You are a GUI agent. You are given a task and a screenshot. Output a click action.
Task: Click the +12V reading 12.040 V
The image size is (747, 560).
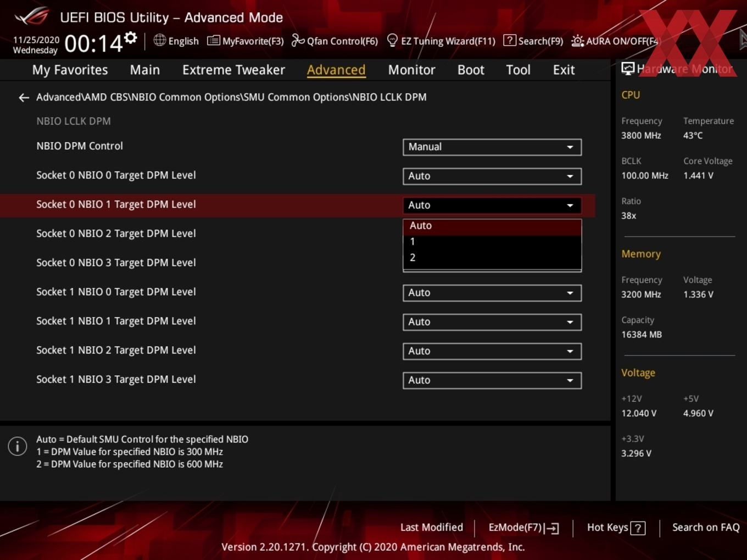click(639, 413)
